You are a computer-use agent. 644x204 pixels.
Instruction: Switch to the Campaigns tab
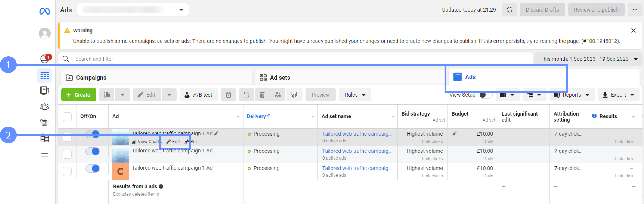point(91,78)
